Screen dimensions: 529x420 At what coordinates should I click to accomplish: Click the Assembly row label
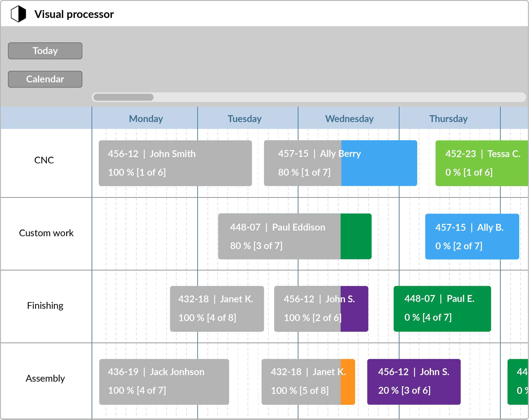(x=45, y=378)
